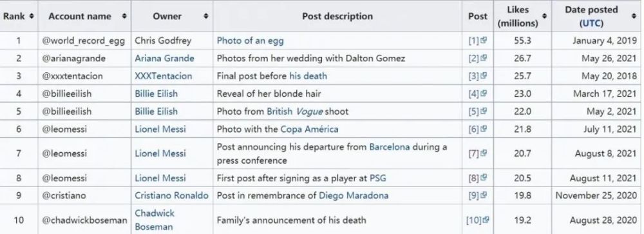Sort by Owner column arrows
This screenshot has width=644, height=234.
click(x=206, y=16)
